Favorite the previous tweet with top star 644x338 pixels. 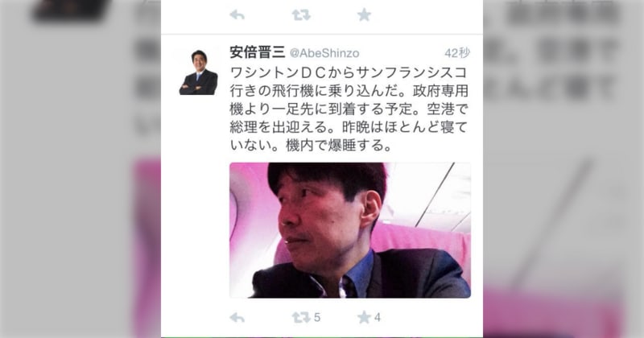pos(364,15)
